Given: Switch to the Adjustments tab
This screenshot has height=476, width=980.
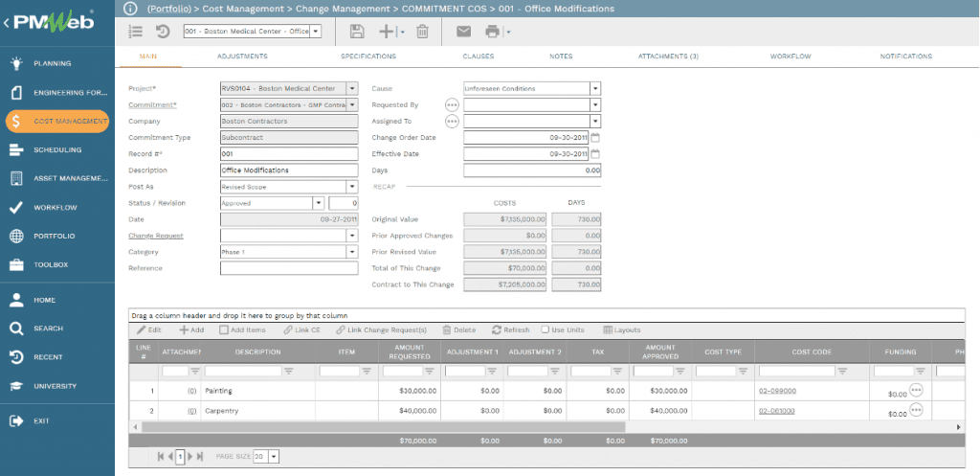Looking at the screenshot, I should (242, 57).
